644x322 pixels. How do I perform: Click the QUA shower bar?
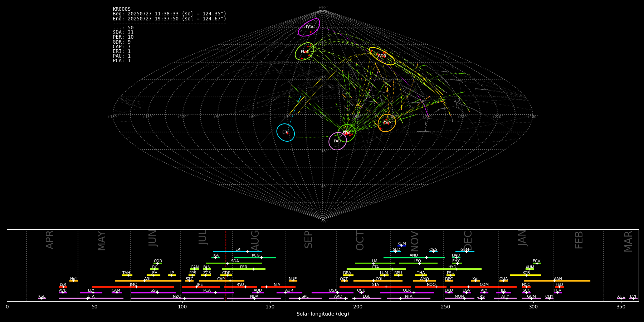point(503,281)
